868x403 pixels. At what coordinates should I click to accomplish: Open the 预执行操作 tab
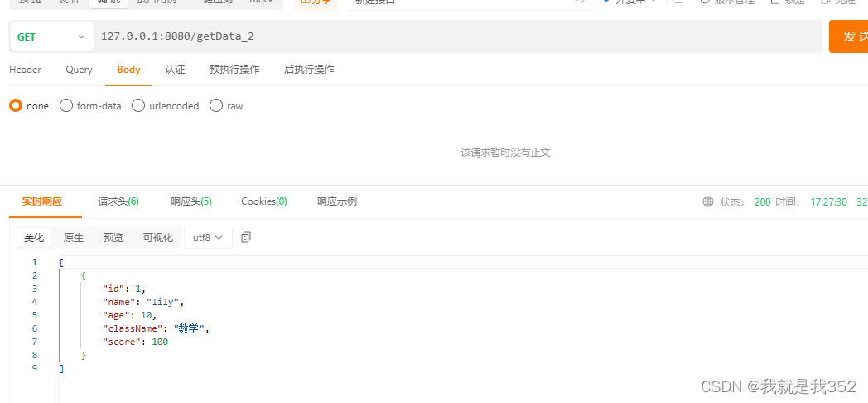[234, 70]
